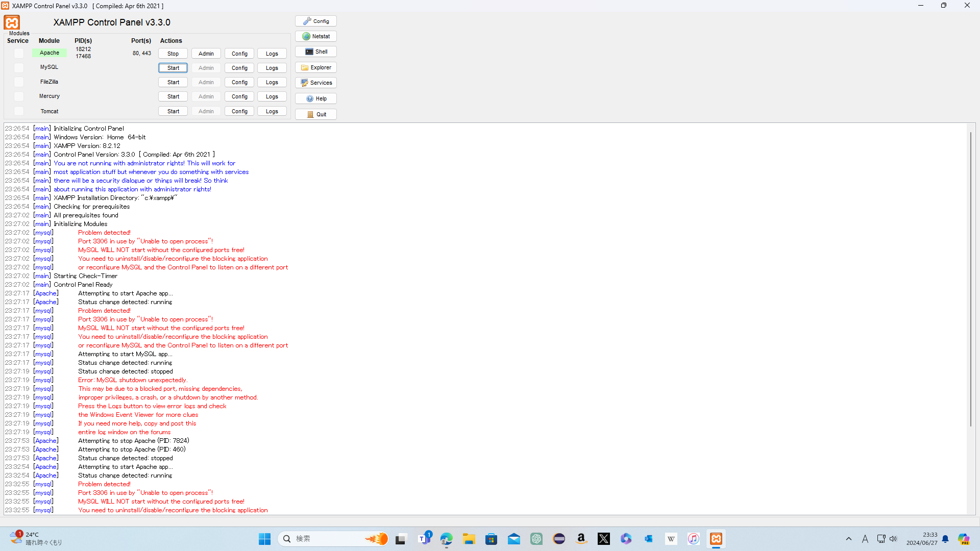980x551 pixels.
Task: Stop the Apache module
Action: pos(173,54)
